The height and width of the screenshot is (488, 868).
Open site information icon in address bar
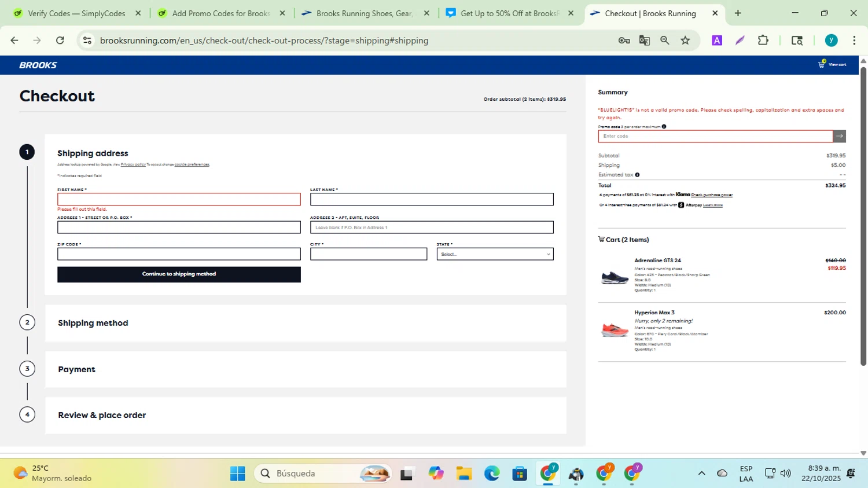tap(87, 41)
